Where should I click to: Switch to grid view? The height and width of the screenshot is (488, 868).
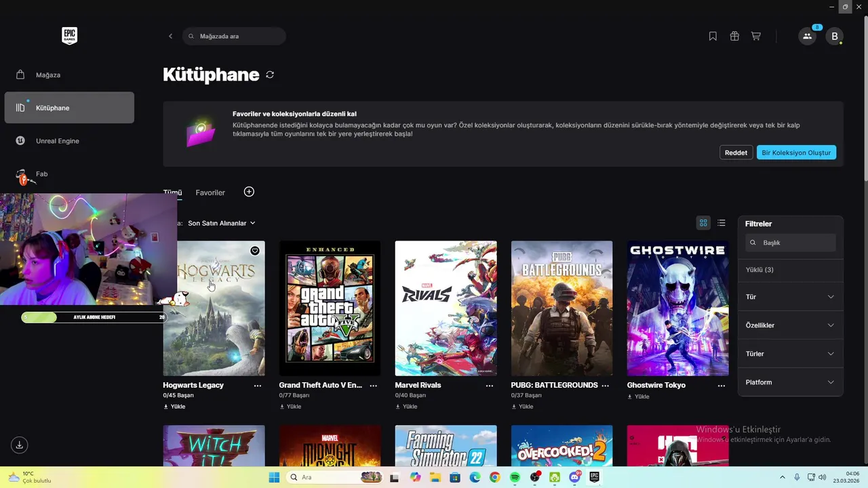703,223
